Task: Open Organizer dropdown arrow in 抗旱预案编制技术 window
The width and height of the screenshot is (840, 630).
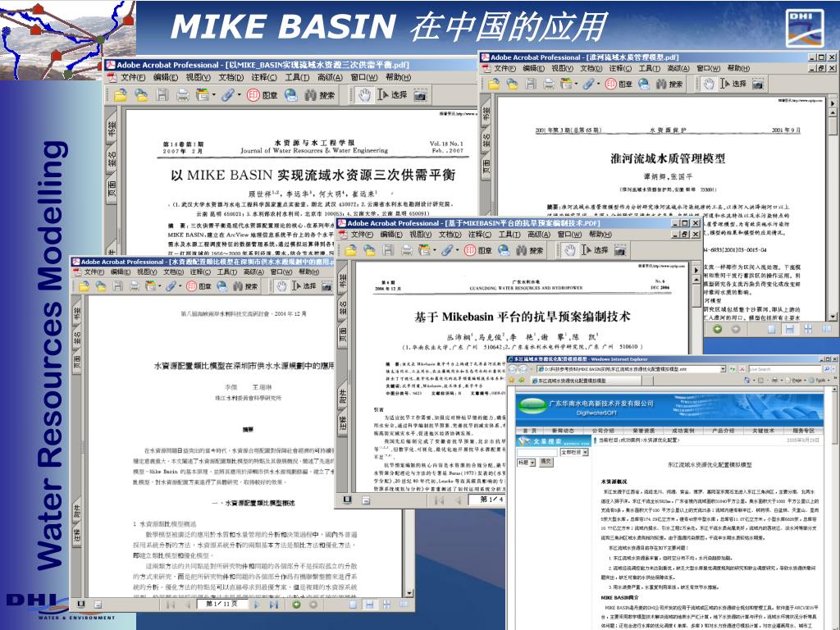Action: pyautogui.click(x=436, y=250)
